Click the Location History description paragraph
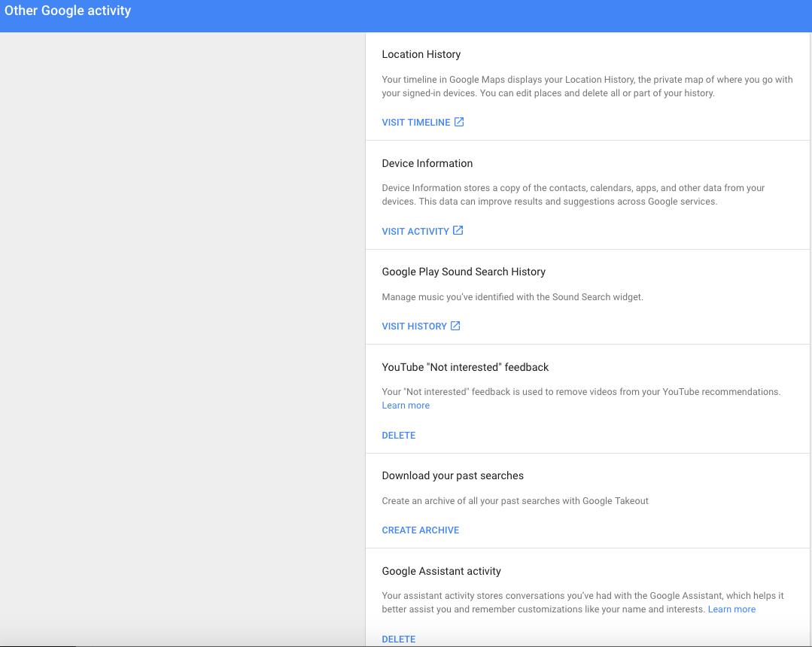This screenshot has height=647, width=812. click(587, 87)
